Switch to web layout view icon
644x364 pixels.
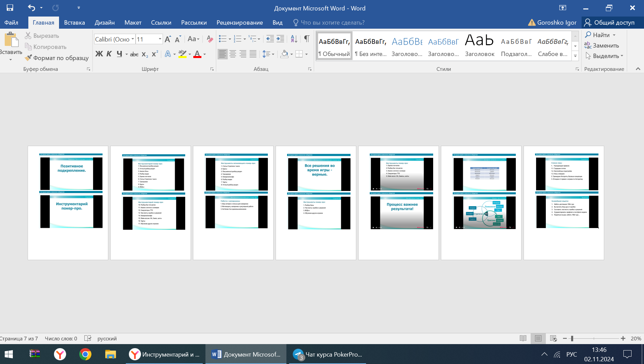553,338
